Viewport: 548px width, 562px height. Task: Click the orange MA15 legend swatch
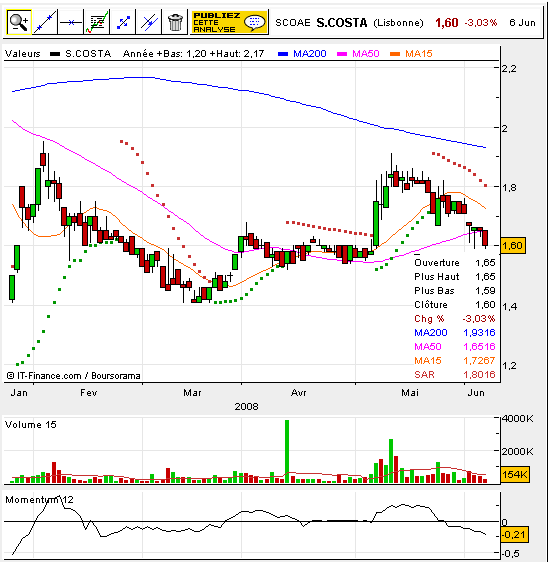[395, 54]
